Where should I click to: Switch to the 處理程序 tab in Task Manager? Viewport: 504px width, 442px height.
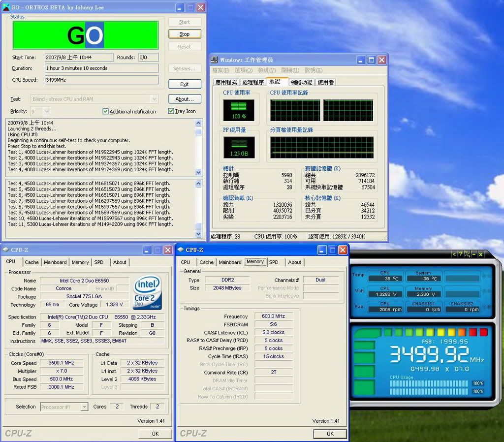tap(252, 82)
